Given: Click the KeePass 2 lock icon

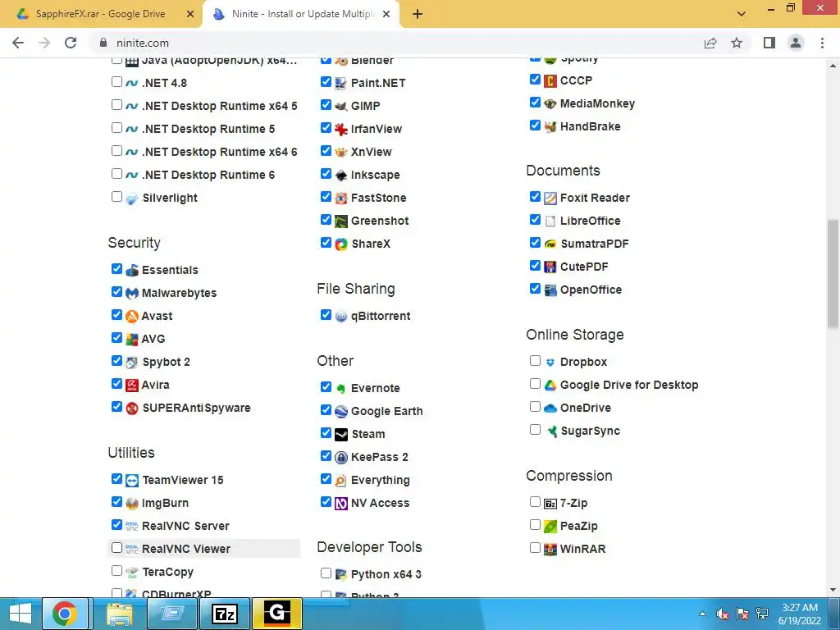Looking at the screenshot, I should click(340, 457).
